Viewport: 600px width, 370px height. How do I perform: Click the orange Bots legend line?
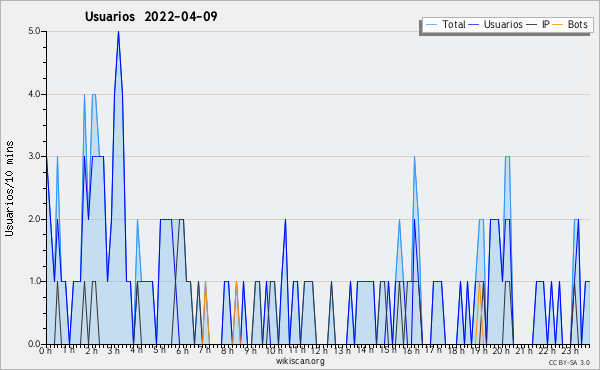click(558, 25)
